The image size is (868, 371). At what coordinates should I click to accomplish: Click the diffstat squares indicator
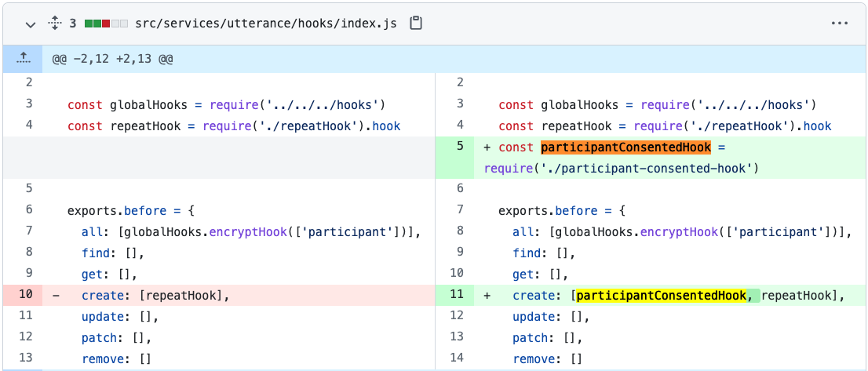[x=106, y=24]
